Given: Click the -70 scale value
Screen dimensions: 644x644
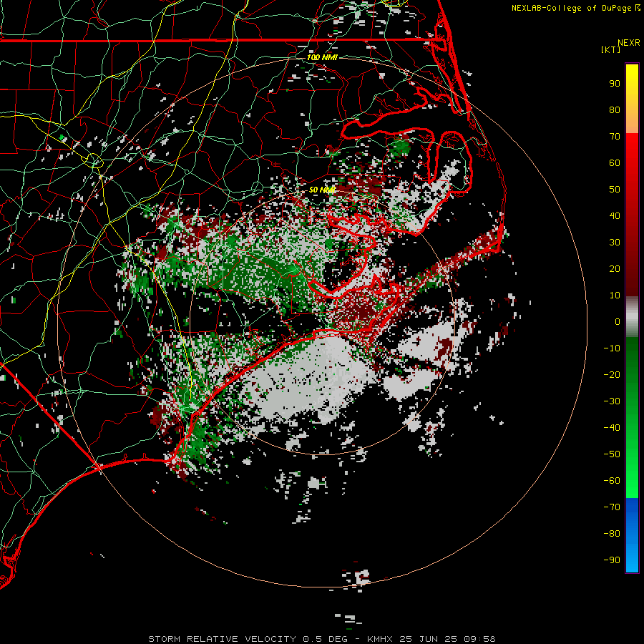Looking at the screenshot, I should (x=612, y=507).
